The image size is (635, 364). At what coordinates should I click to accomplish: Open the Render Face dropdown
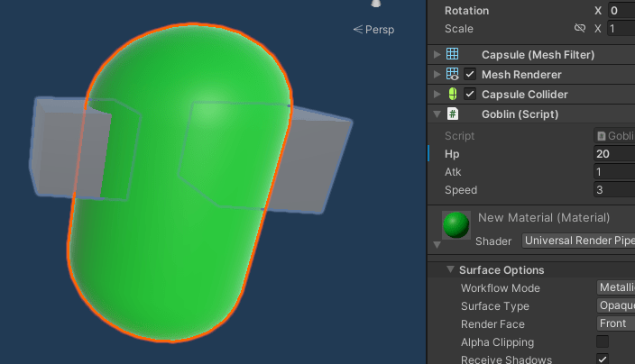615,324
